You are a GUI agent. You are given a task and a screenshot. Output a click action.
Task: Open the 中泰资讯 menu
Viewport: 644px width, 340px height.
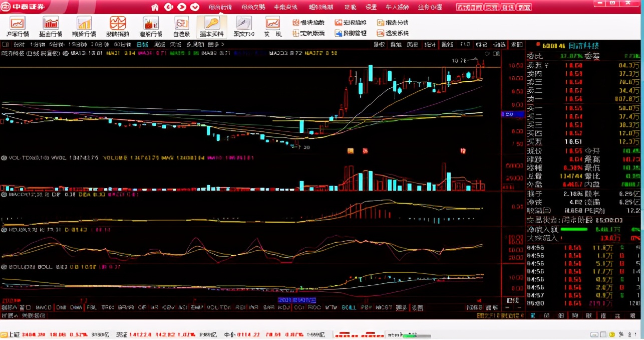285,7
